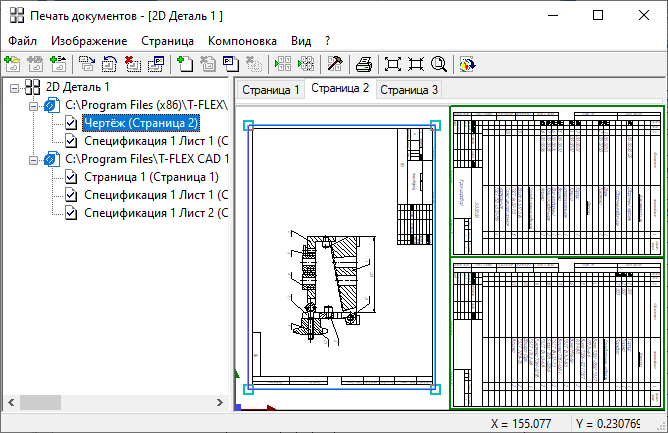Screen dimensions: 668x433
Task: Switch to the Страница 3 tab
Action: pyautogui.click(x=408, y=90)
